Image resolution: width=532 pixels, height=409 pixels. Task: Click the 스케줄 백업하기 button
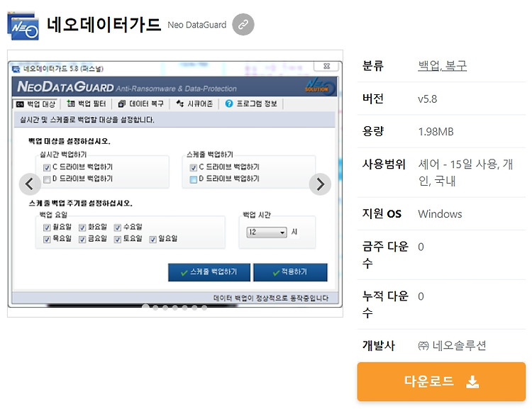(209, 272)
